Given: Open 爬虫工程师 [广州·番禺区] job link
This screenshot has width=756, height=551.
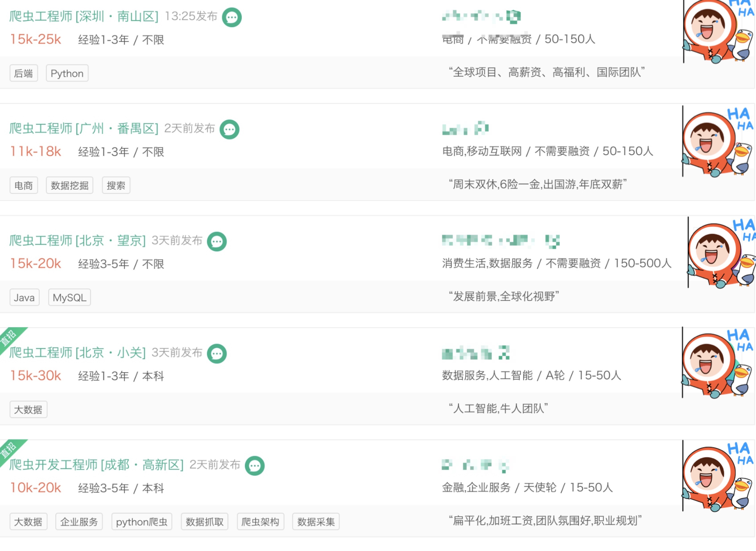Looking at the screenshot, I should pyautogui.click(x=84, y=128).
